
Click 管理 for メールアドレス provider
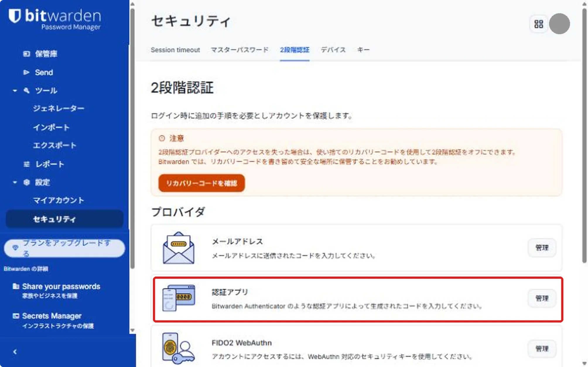pyautogui.click(x=542, y=248)
